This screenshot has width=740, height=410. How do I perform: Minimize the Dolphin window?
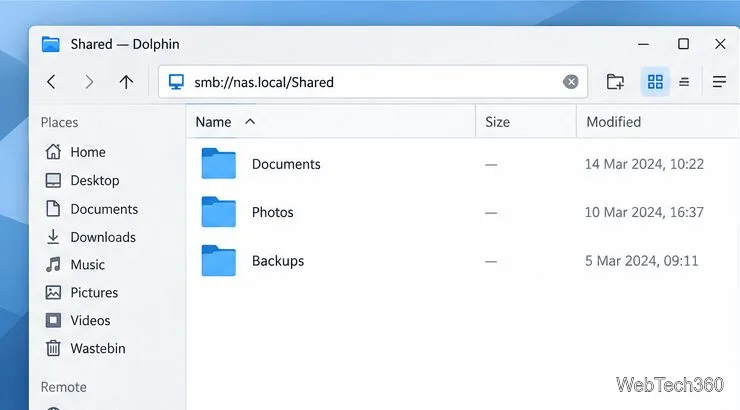(643, 44)
